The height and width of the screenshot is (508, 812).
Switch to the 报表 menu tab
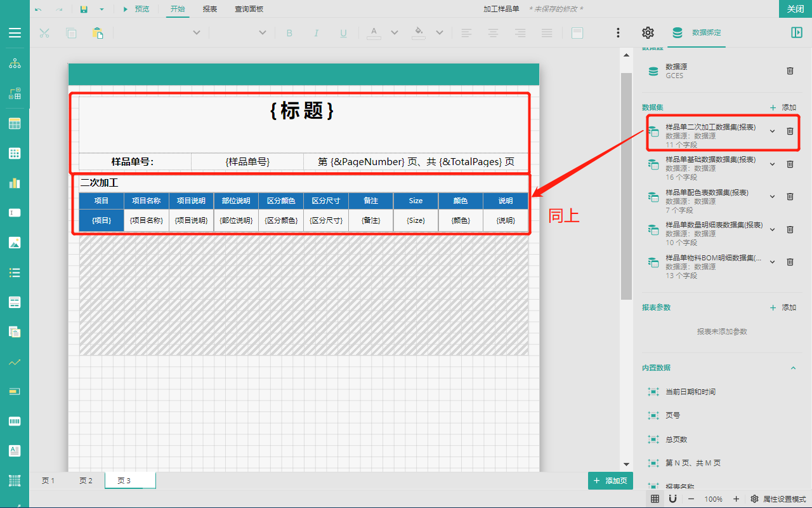tap(210, 9)
